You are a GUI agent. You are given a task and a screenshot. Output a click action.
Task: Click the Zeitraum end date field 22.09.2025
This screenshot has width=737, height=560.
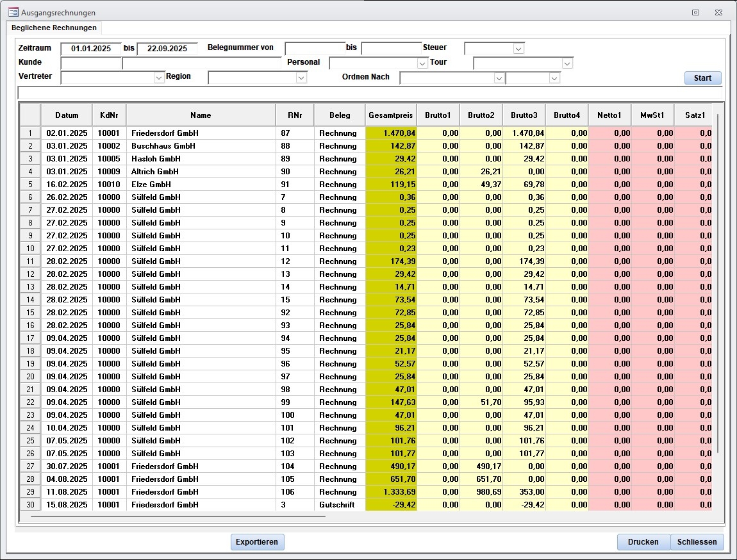click(167, 49)
